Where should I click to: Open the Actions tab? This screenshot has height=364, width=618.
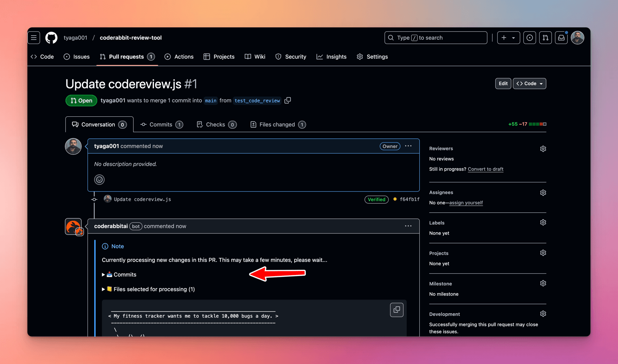click(x=179, y=57)
